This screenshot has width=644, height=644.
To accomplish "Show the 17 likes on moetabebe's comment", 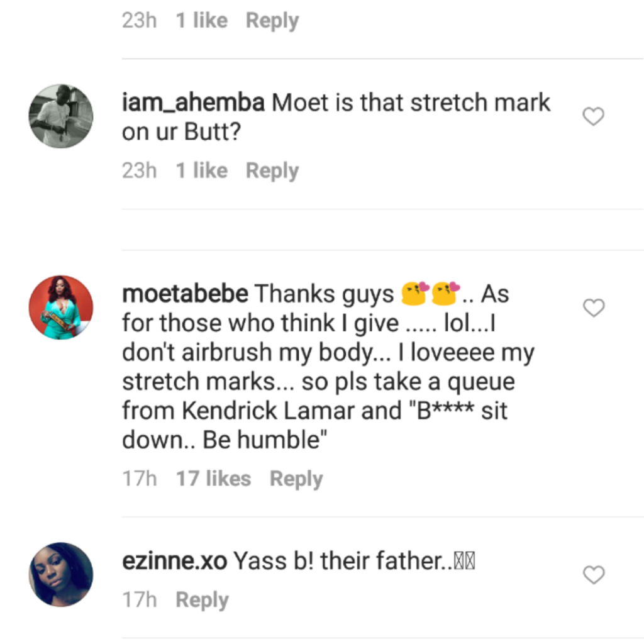I will click(x=213, y=479).
